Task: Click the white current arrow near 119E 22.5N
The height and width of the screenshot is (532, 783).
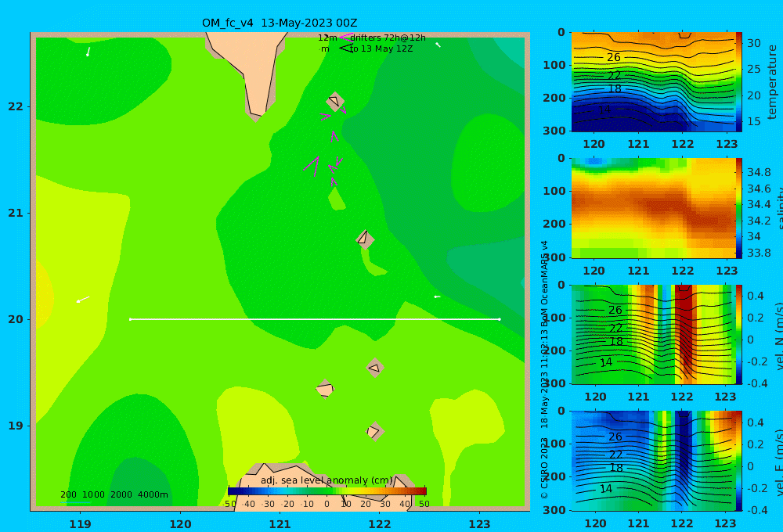Action: click(x=88, y=52)
